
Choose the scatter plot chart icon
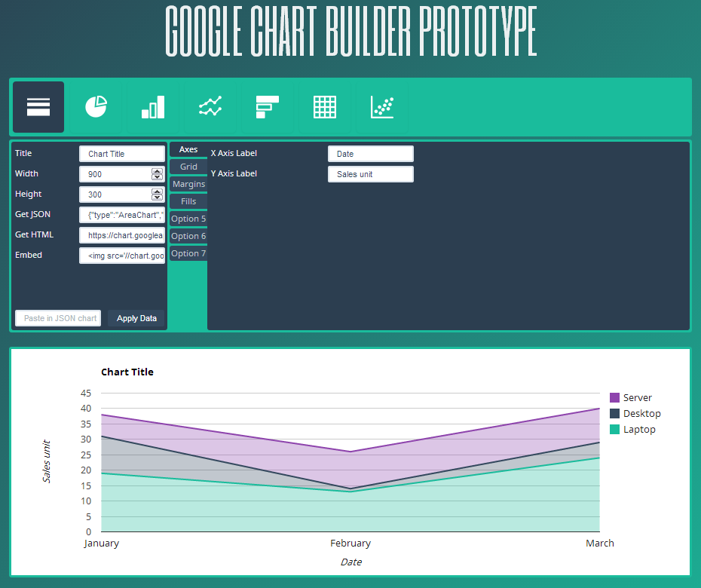(x=382, y=107)
